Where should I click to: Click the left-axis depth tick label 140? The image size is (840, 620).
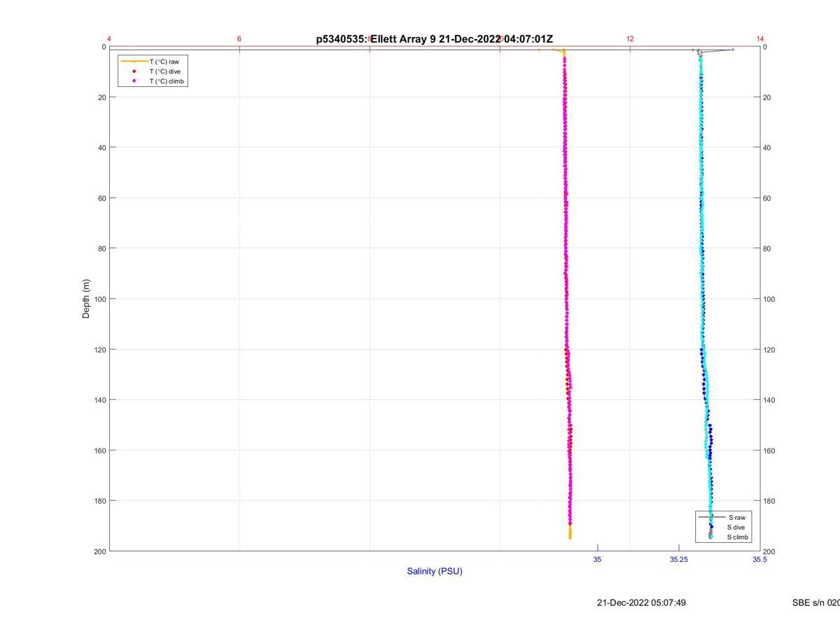[99, 400]
